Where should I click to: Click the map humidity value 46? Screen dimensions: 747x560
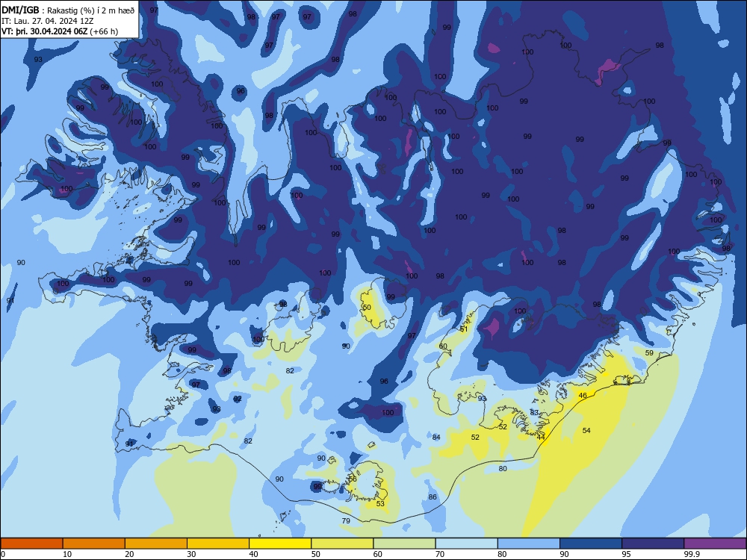(583, 396)
